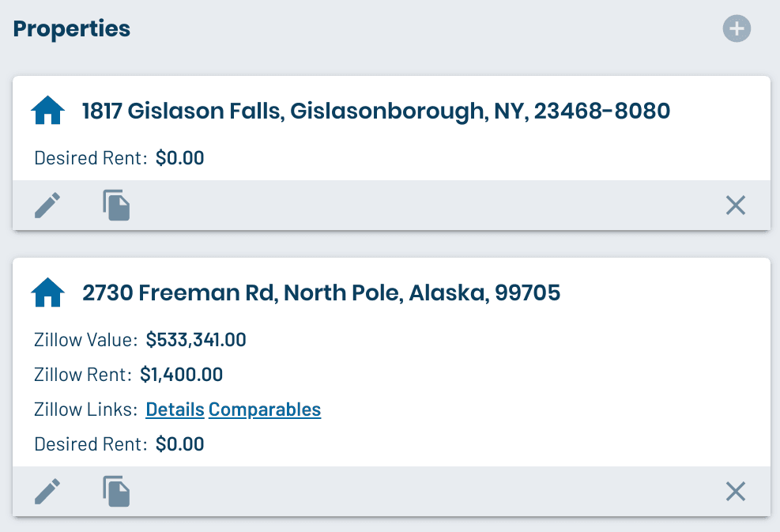Click the Zillow Value label text
The image size is (780, 532).
[x=85, y=341]
